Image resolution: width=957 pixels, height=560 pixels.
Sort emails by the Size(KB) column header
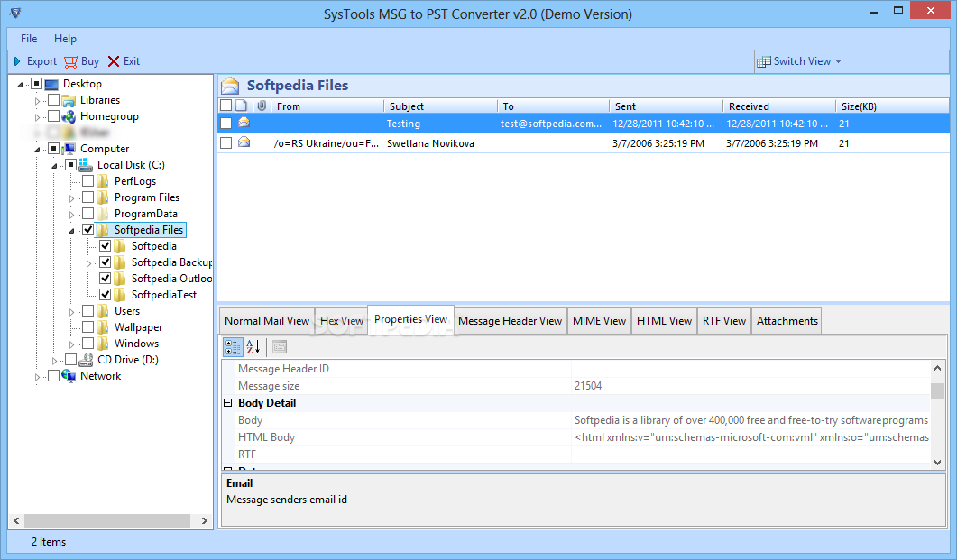892,106
